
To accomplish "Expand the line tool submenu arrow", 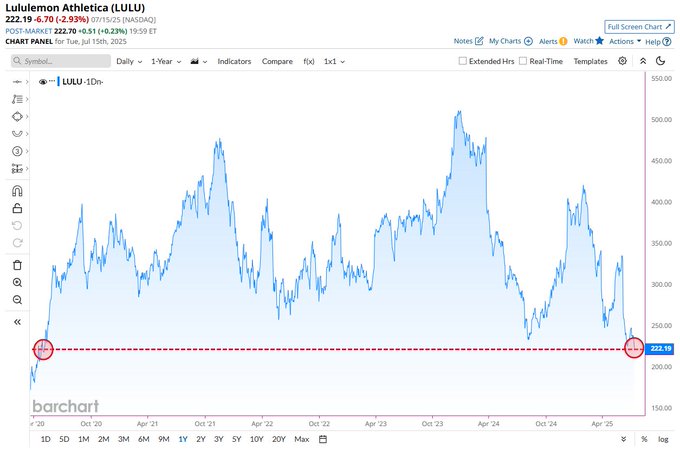I will [x=27, y=82].
